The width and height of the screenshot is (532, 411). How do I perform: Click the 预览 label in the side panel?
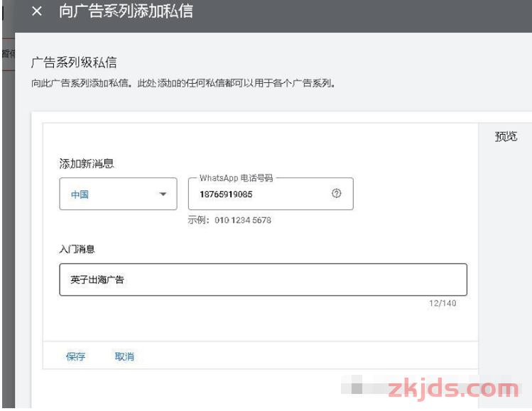[506, 136]
